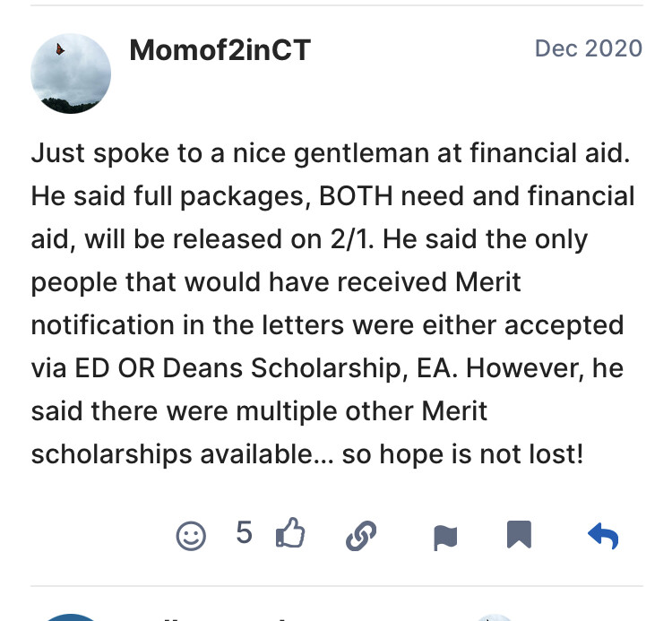Click the divider line below post actions
The width and height of the screenshot is (672, 621).
click(x=336, y=587)
